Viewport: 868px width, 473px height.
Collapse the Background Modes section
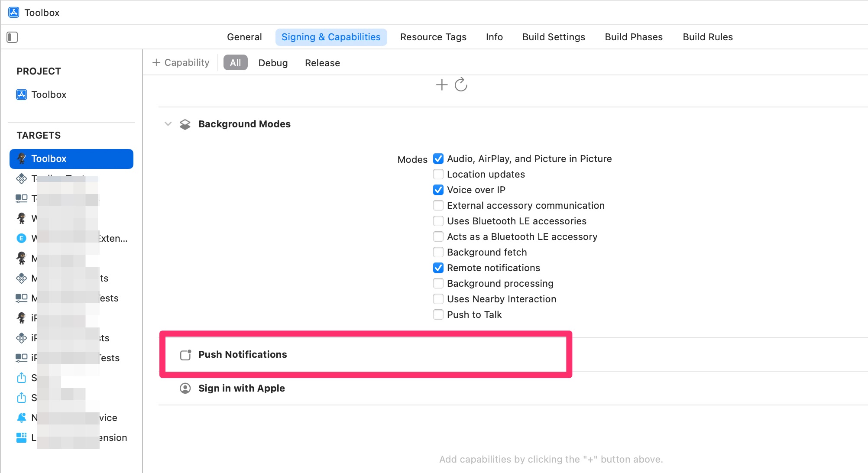click(168, 123)
